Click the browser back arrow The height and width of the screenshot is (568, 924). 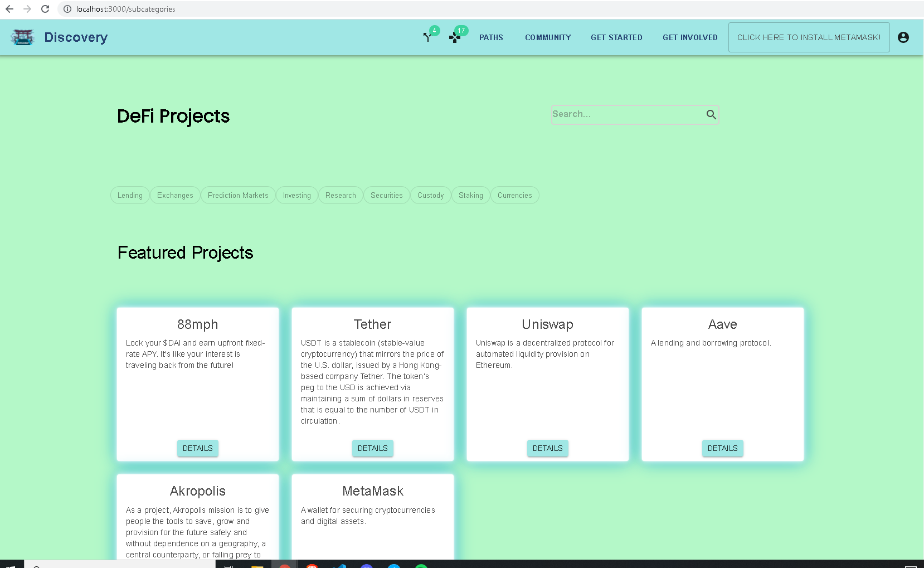tap(9, 9)
